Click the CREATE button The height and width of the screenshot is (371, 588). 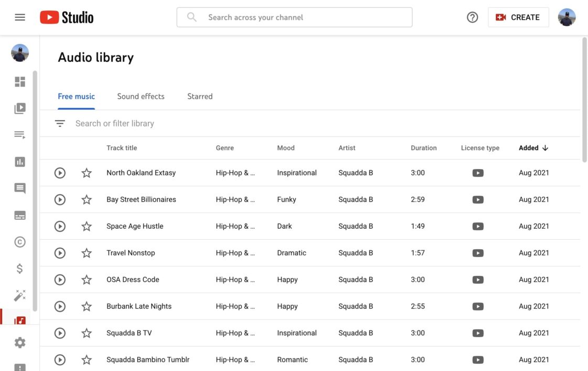coord(518,16)
